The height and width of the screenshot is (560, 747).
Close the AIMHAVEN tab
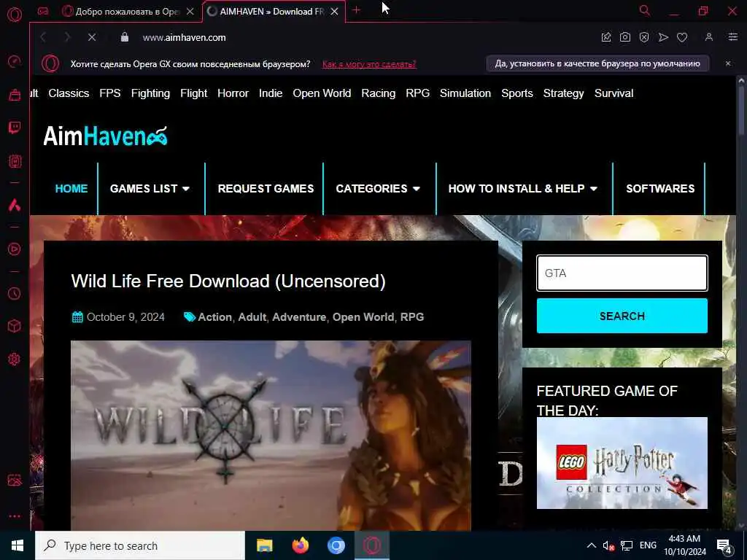[334, 12]
